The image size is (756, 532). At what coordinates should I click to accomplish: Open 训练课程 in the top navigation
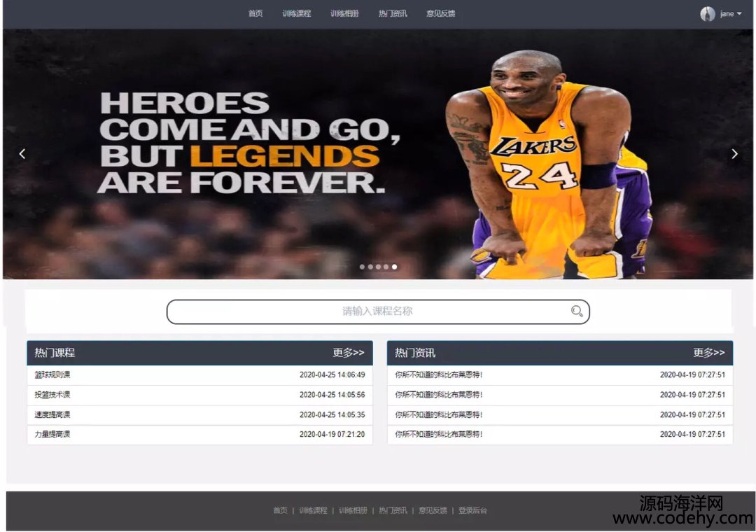pos(297,13)
